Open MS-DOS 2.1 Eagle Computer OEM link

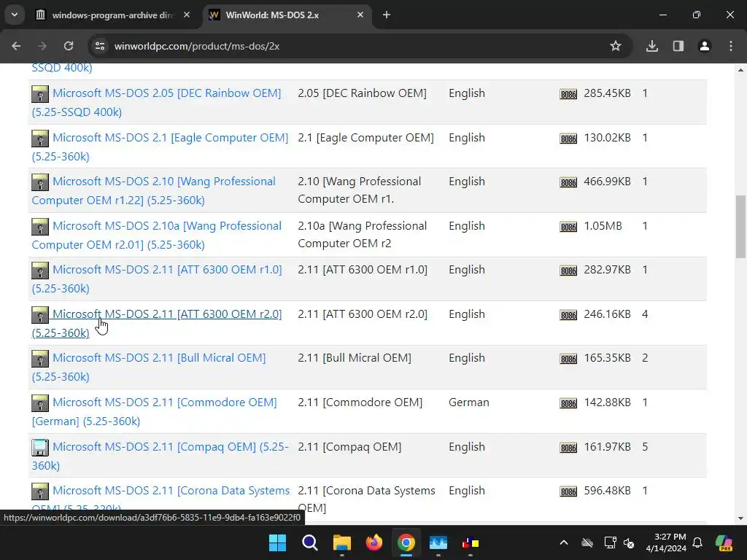click(x=170, y=138)
